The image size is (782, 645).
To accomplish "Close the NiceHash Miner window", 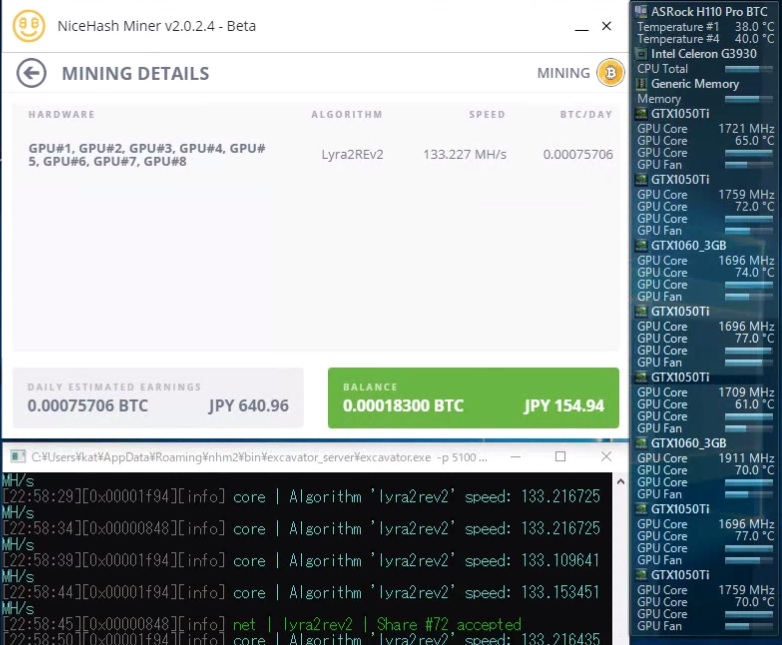I will tap(606, 26).
